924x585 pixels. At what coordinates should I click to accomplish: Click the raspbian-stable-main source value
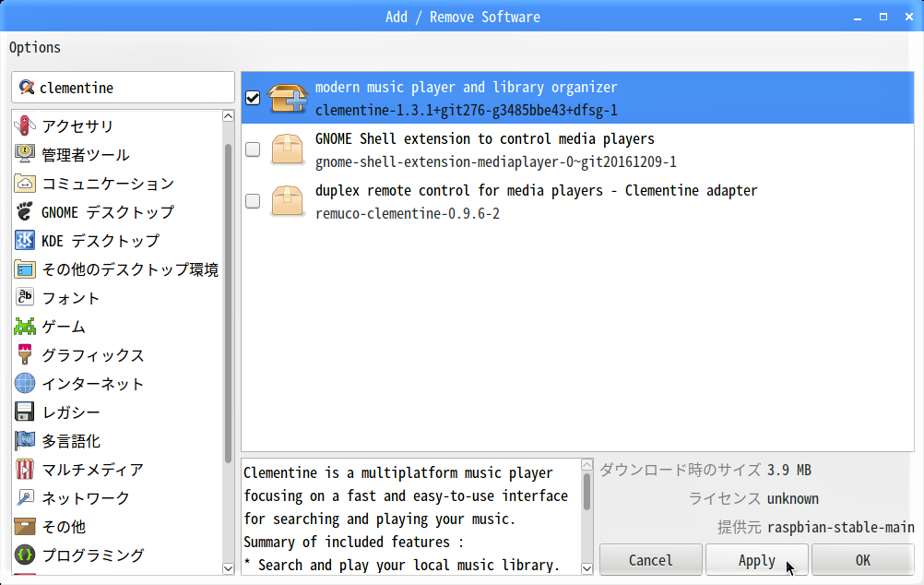point(841,527)
